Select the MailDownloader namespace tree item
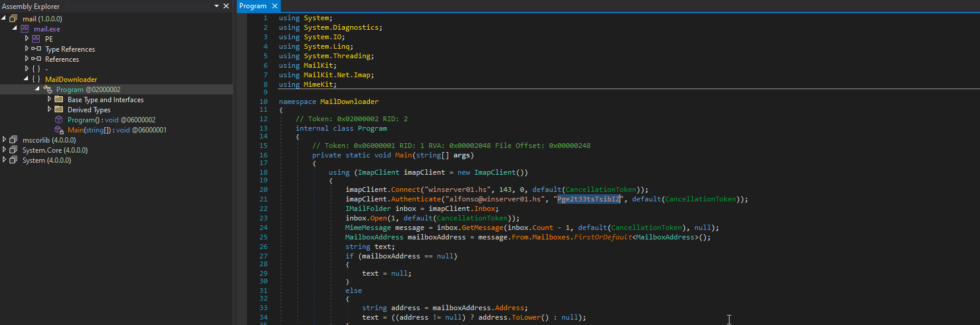 pyautogui.click(x=71, y=80)
